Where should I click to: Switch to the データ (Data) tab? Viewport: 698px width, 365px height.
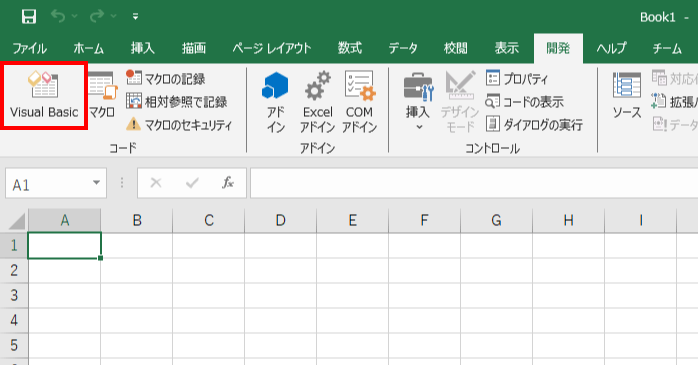[403, 48]
